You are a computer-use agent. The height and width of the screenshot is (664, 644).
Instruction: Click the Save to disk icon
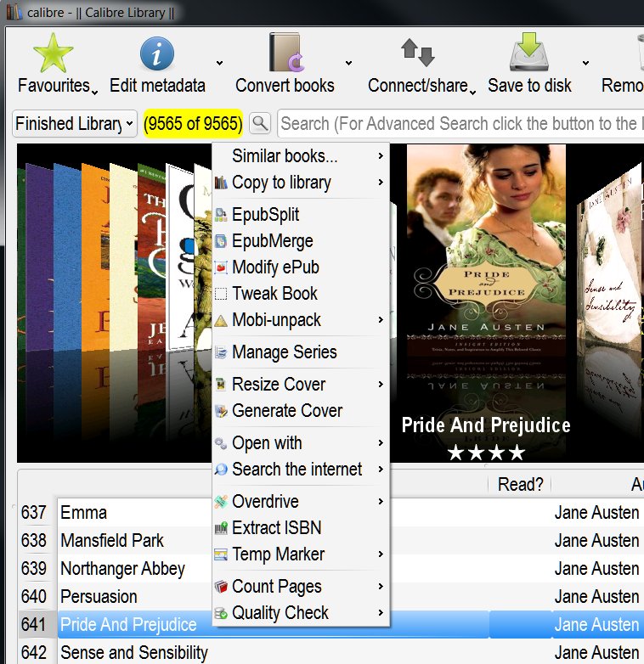pyautogui.click(x=528, y=52)
